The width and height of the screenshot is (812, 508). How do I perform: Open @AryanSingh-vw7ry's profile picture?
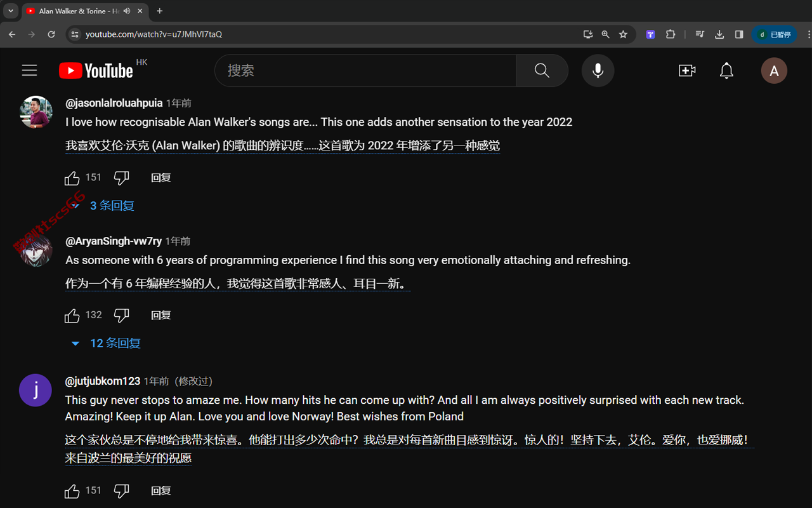point(36,250)
